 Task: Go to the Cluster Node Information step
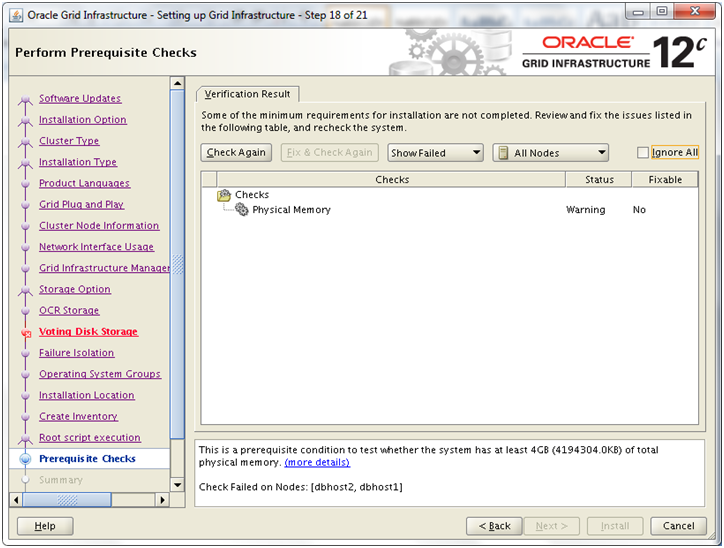(99, 226)
